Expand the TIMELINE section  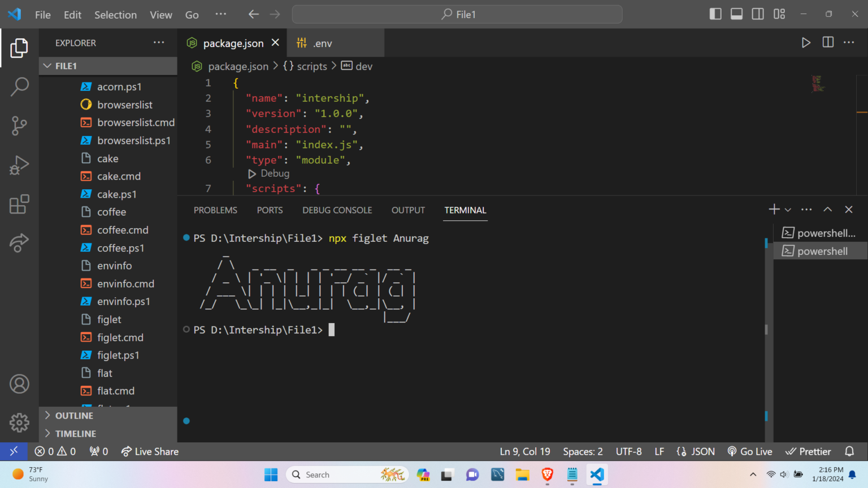75,434
